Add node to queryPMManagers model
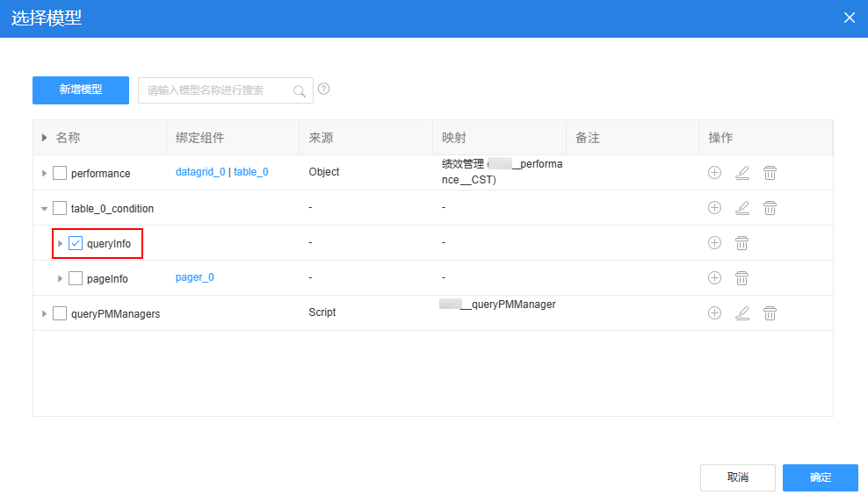Screen dimensions: 868x495 714,313
